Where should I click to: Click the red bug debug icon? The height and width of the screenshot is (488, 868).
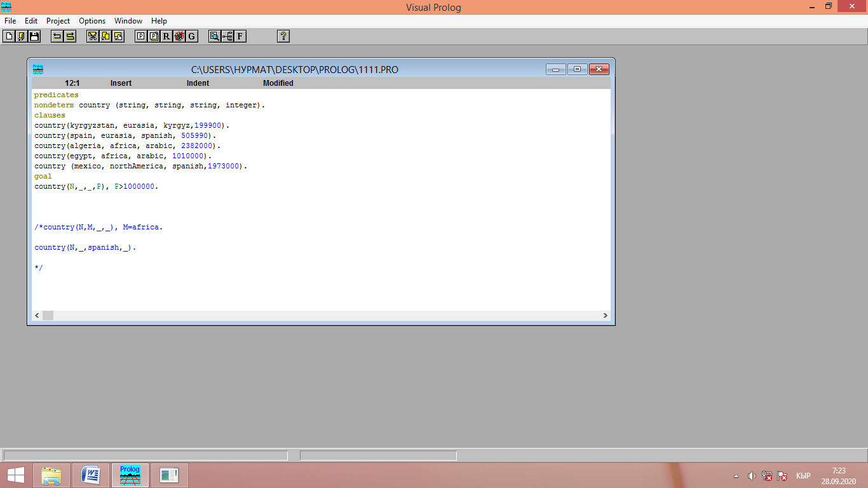(179, 36)
